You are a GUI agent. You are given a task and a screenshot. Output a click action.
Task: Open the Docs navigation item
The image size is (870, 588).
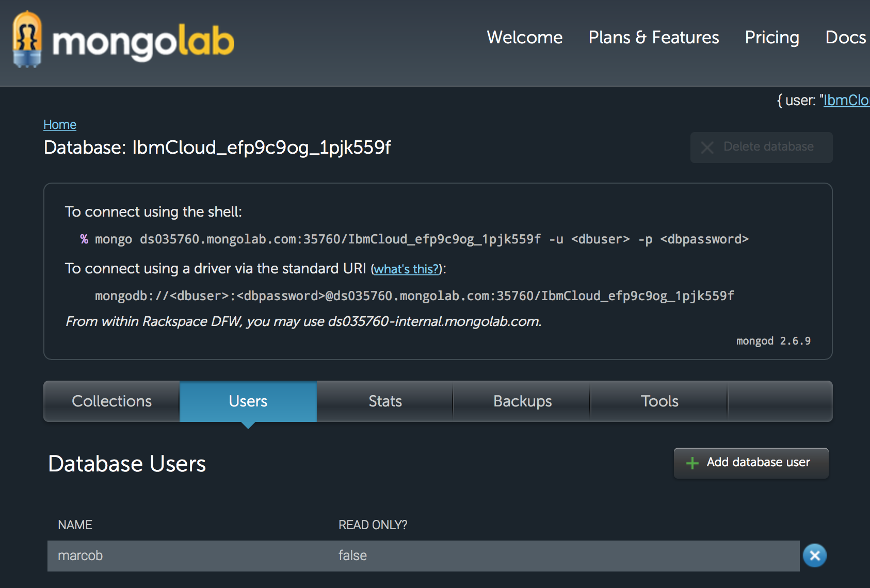846,37
